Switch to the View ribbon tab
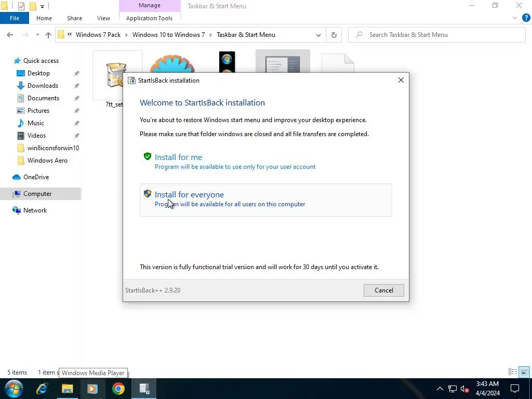This screenshot has width=532, height=399. pos(103,18)
